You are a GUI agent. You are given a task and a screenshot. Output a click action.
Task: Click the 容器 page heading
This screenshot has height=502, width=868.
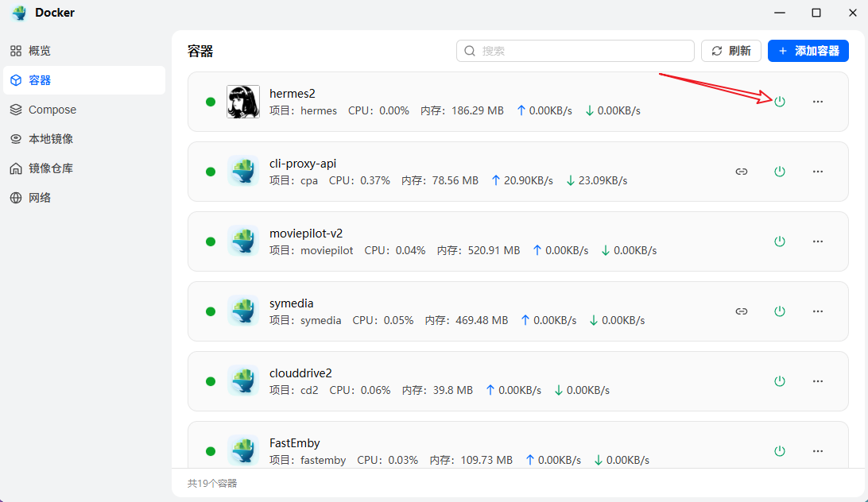coord(200,52)
